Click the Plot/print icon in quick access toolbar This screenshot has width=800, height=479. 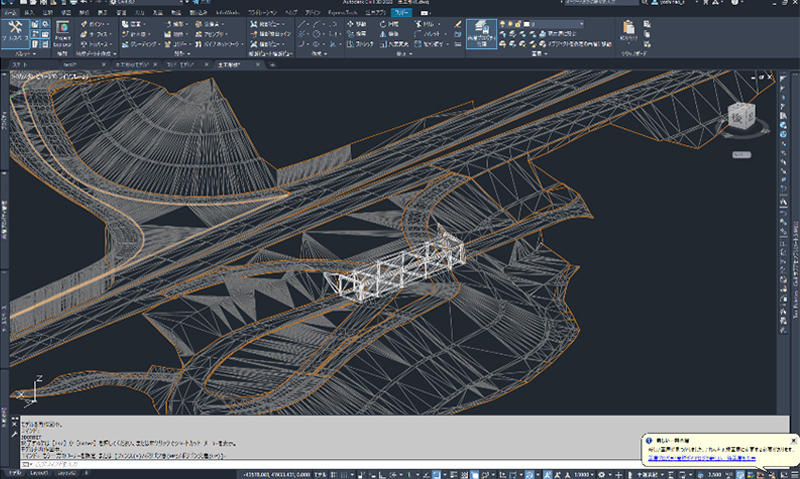(73, 3)
